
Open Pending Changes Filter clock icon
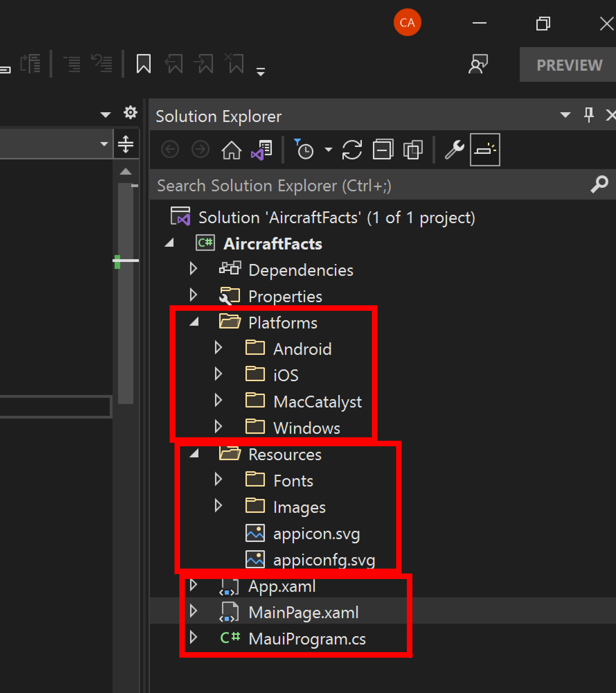coord(304,149)
